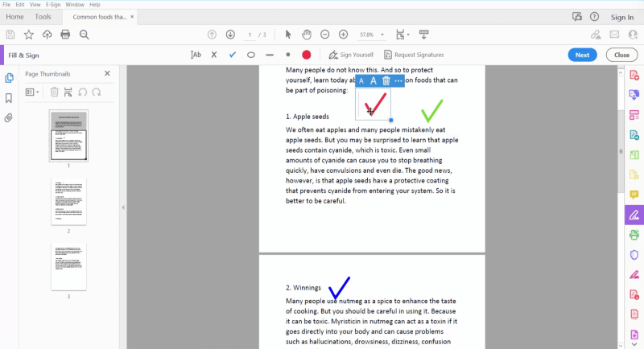The width and height of the screenshot is (644, 349).
Task: Open Fill & Sign in right pane
Action: point(634,215)
